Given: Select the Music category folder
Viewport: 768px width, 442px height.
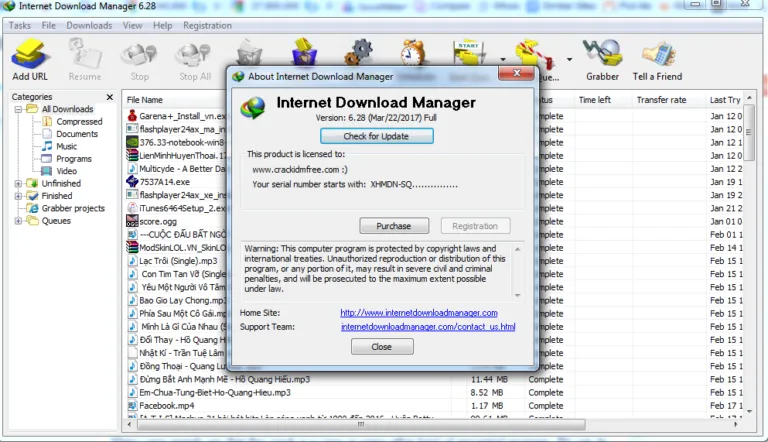Looking at the screenshot, I should [x=66, y=146].
